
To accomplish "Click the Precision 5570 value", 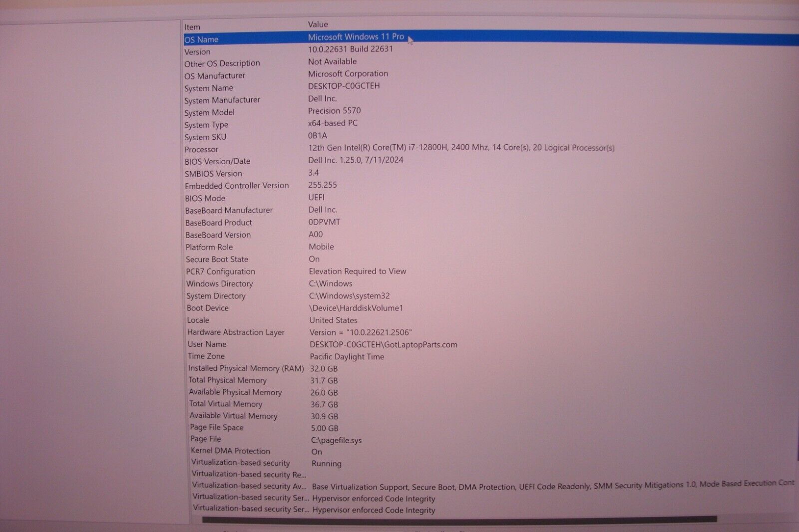I will 334,111.
